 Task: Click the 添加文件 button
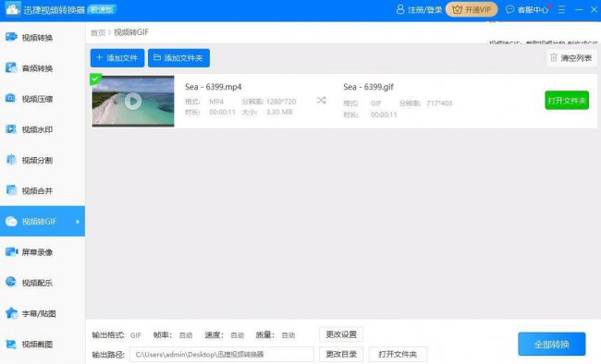[117, 58]
